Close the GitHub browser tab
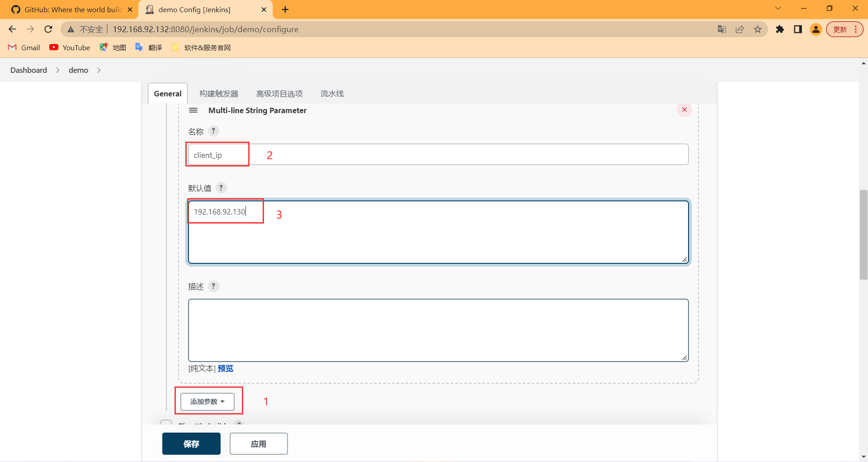This screenshot has height=462, width=868. click(x=130, y=10)
